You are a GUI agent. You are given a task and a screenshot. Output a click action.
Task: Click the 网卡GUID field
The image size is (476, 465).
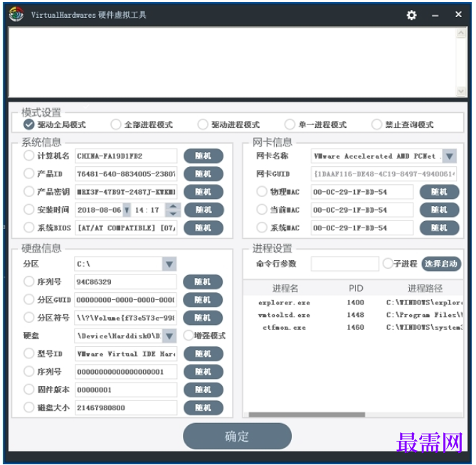point(384,173)
